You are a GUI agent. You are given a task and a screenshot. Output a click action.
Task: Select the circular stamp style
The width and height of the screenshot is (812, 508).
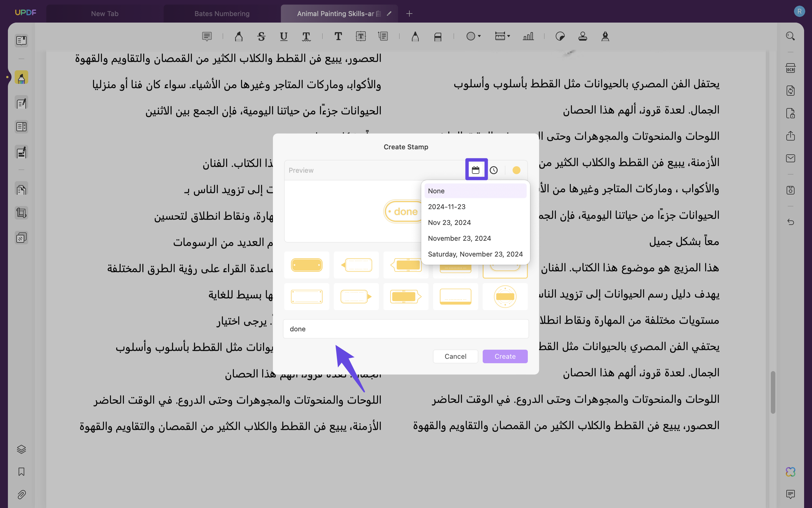pyautogui.click(x=505, y=296)
